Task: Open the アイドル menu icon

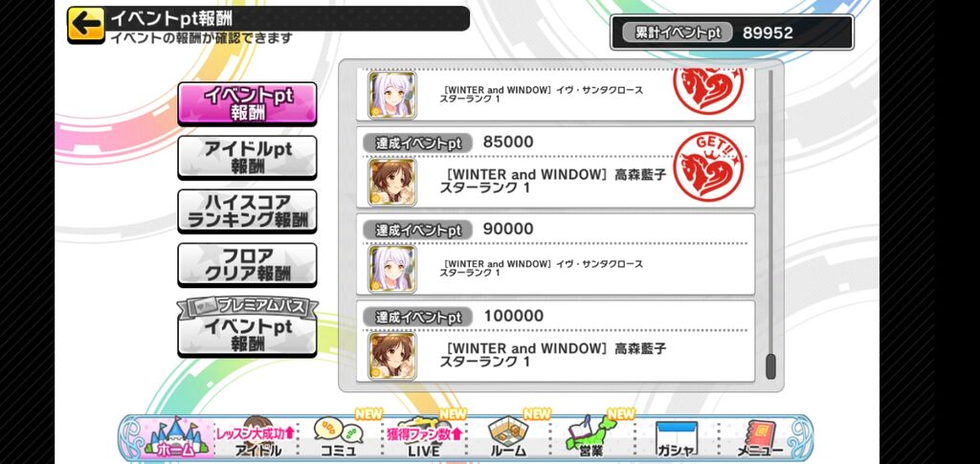Action: pyautogui.click(x=257, y=437)
